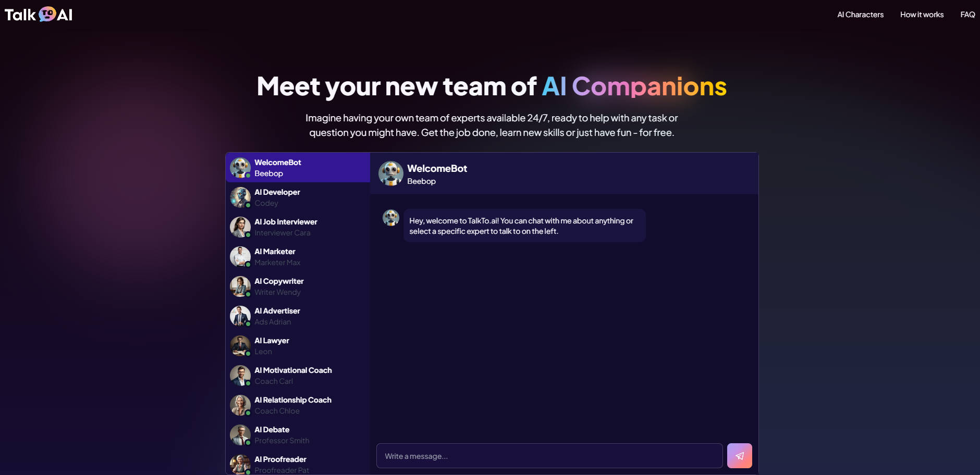Click the WelcomeBot avatar in chat header

[390, 173]
